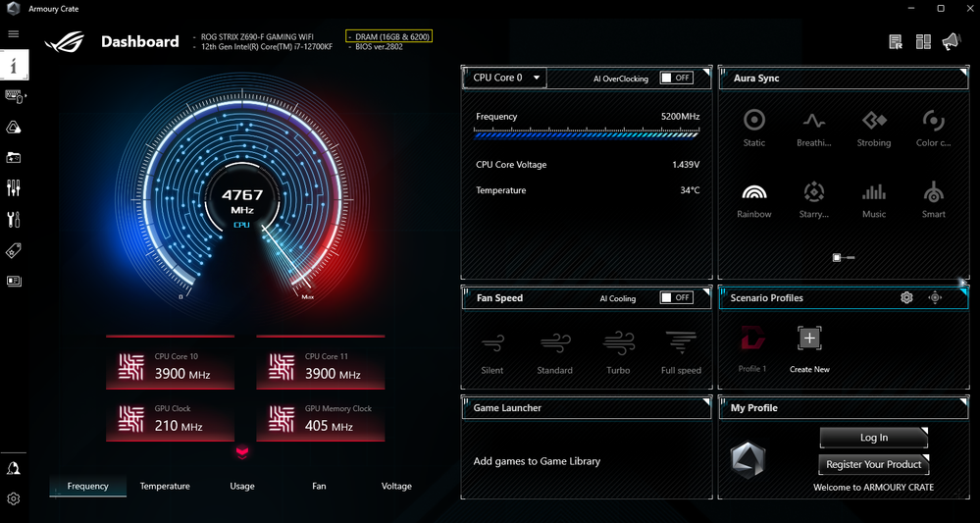Click the Log In button
This screenshot has height=523, width=980.
coord(874,438)
